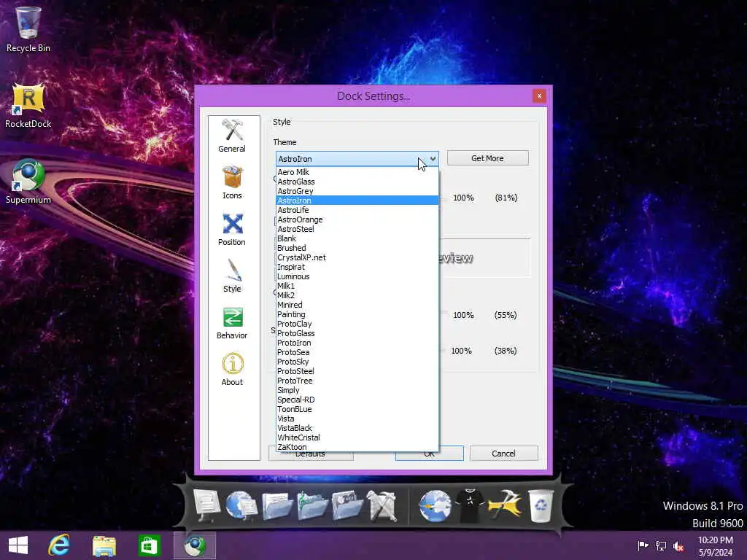
Task: Choose the Minired theme
Action: click(x=357, y=305)
